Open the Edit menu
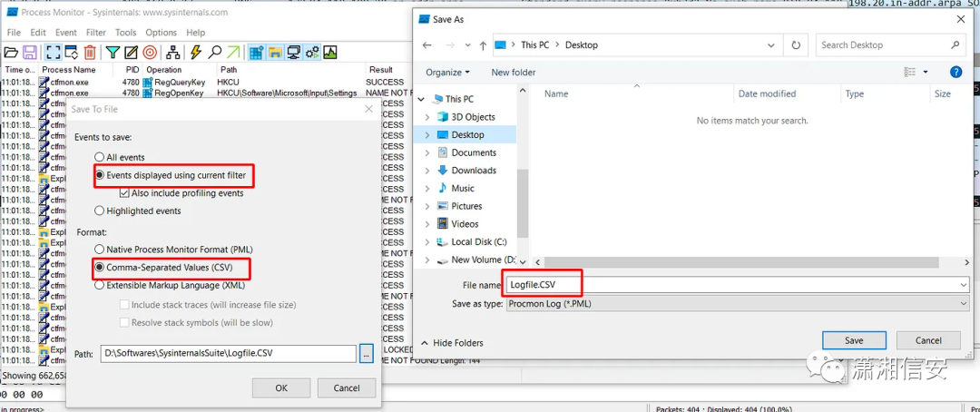 coord(38,33)
